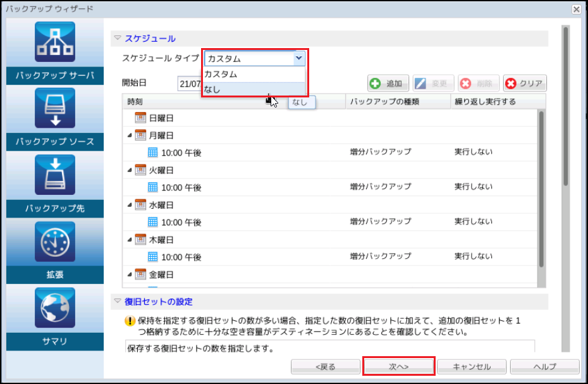The width and height of the screenshot is (588, 384).
Task: Click the 時刻 column header
Action: (234, 101)
